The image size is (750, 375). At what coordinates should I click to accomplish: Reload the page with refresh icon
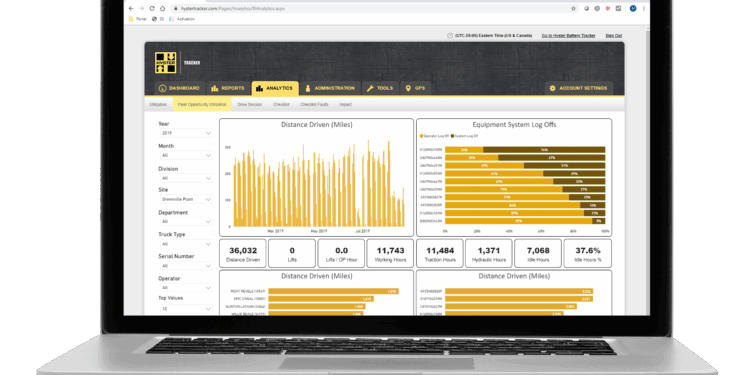pos(152,9)
